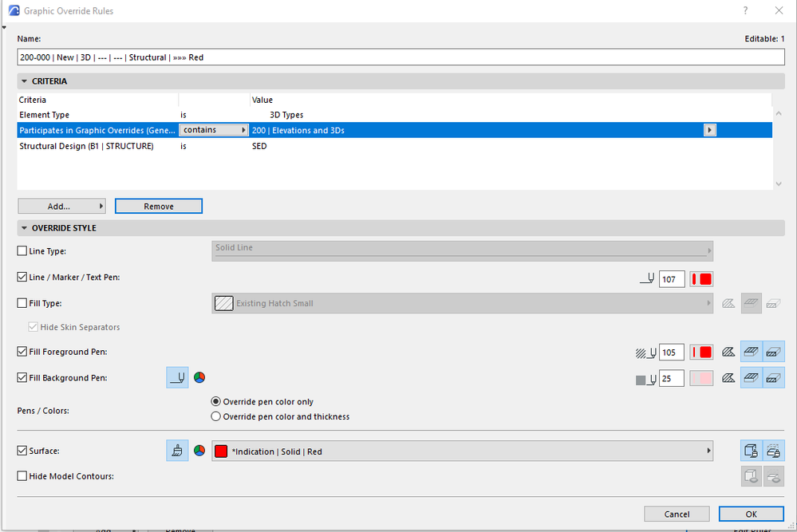Click OK to confirm the rule
This screenshot has height=532, width=797.
point(752,514)
